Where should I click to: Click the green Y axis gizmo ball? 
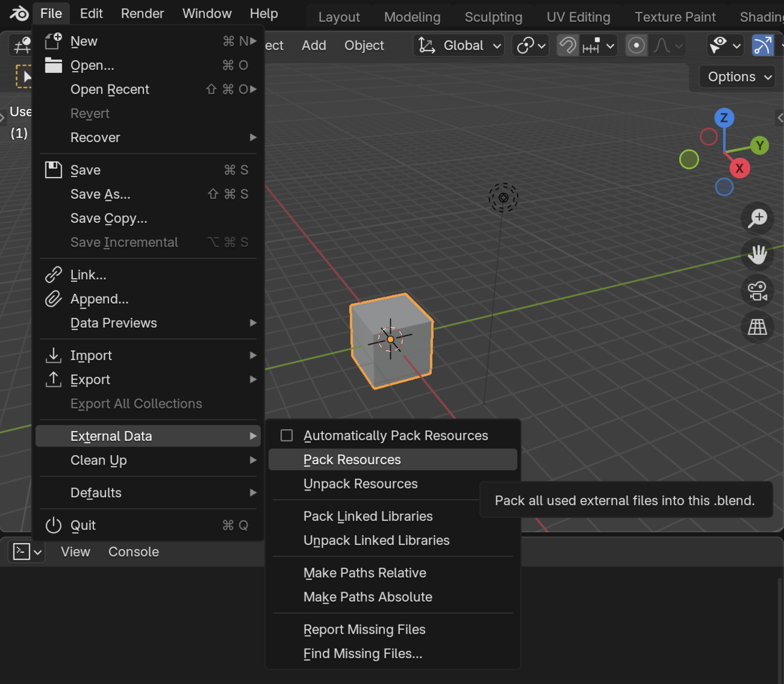point(759,146)
